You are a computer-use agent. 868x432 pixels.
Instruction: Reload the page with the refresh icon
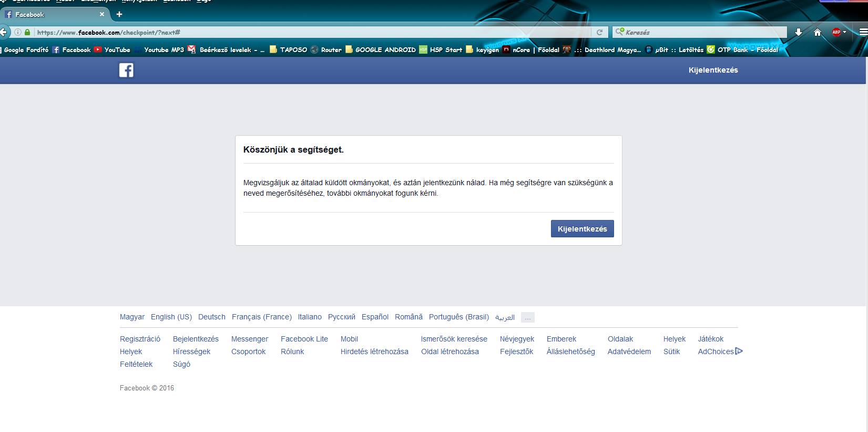(599, 32)
